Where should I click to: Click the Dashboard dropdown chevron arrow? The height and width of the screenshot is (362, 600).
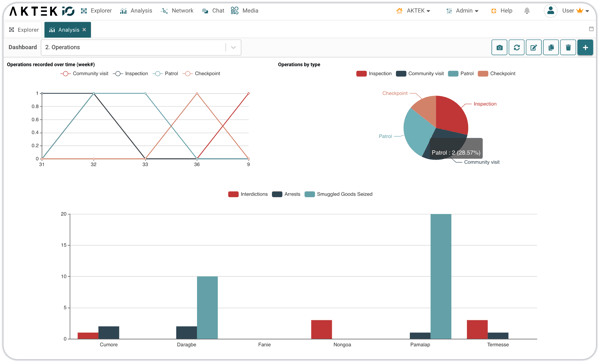[x=233, y=47]
